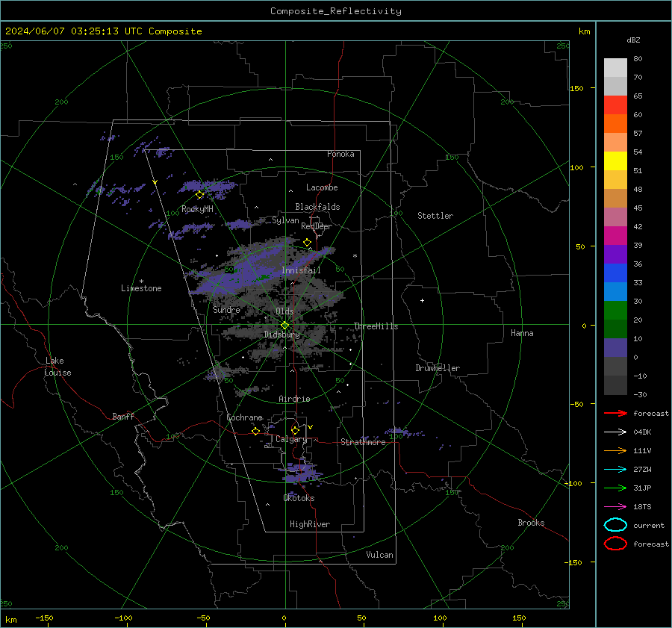This screenshot has height=628, width=672.
Task: Click the HighRiver label
Action: pyautogui.click(x=310, y=524)
